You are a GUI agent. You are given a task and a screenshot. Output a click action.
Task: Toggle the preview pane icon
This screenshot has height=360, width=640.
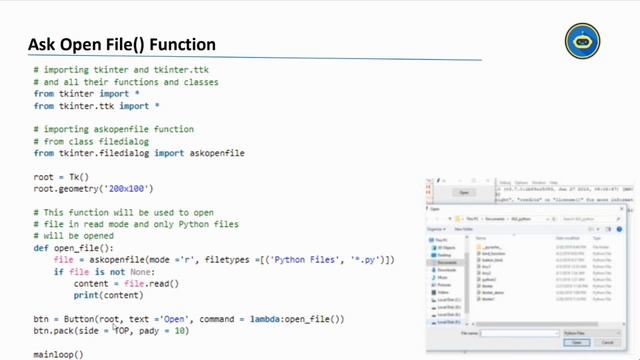point(608,229)
